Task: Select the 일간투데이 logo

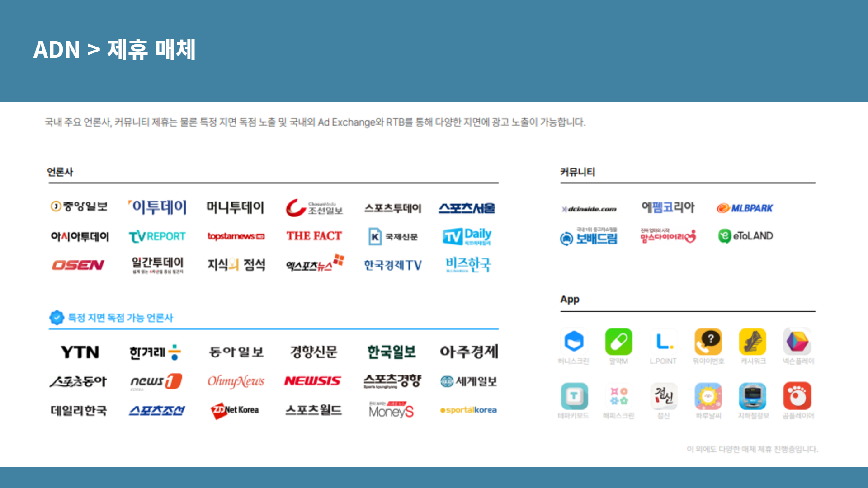Action: [x=157, y=265]
